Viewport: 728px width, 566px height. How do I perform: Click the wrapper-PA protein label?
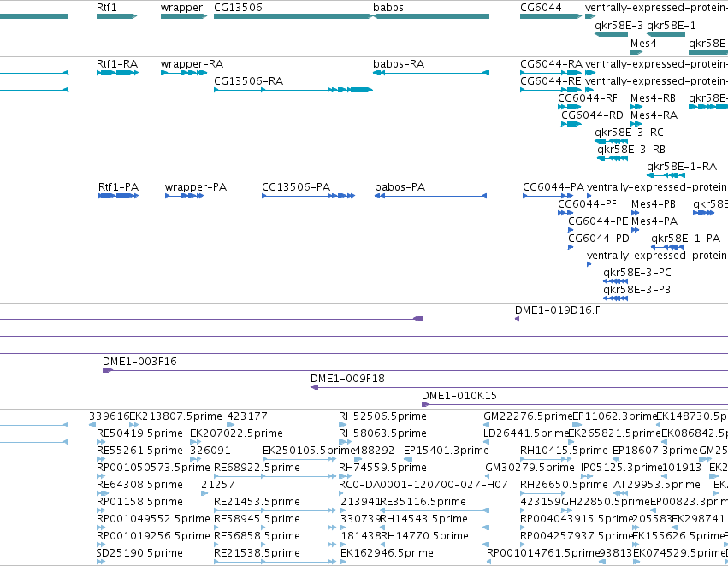pos(195,187)
